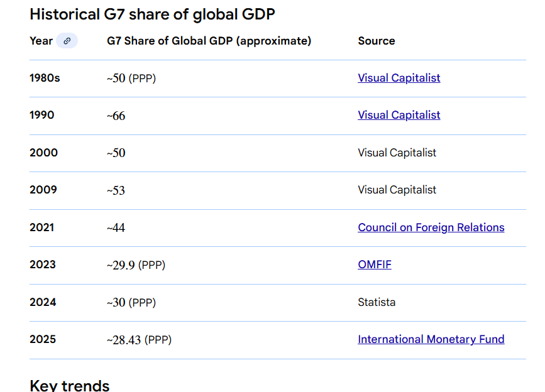Click the Historical G7 share of global GDP heading
The width and height of the screenshot is (545, 392).
[152, 14]
